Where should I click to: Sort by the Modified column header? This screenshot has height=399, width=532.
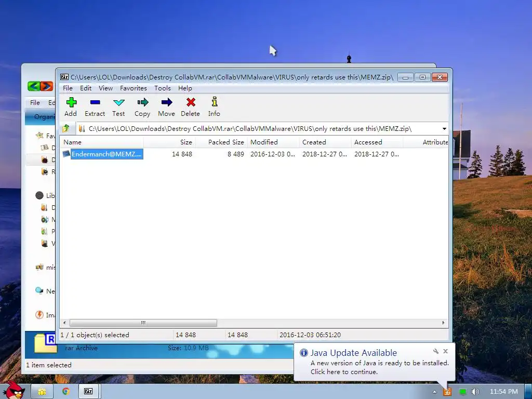pos(273,142)
